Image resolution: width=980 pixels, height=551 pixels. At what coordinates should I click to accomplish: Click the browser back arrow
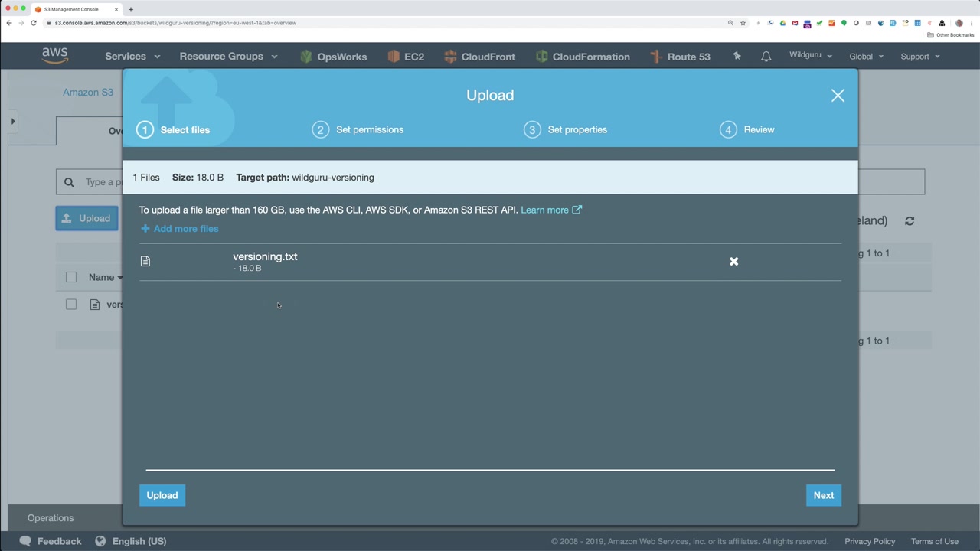click(x=9, y=23)
